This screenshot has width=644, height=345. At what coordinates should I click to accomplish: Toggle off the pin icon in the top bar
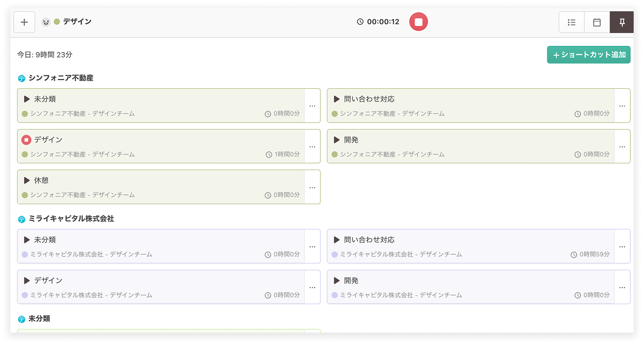(x=622, y=22)
